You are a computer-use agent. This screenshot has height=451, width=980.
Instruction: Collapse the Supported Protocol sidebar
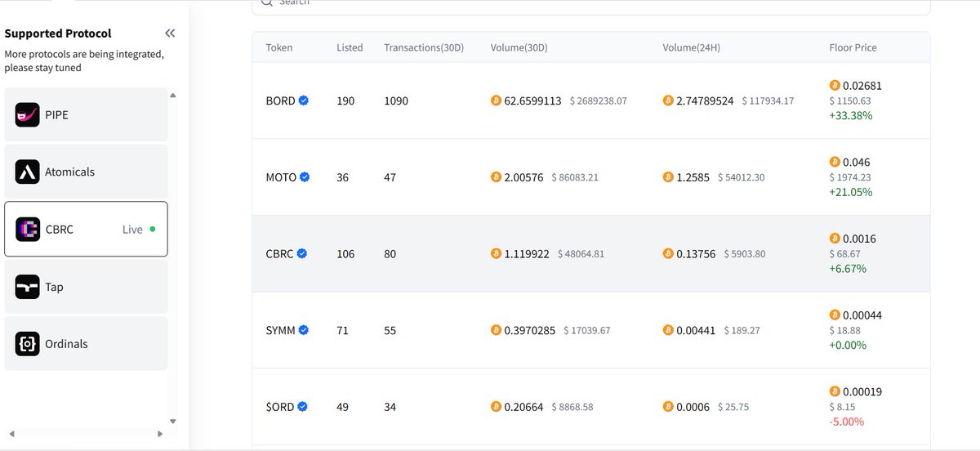click(170, 33)
